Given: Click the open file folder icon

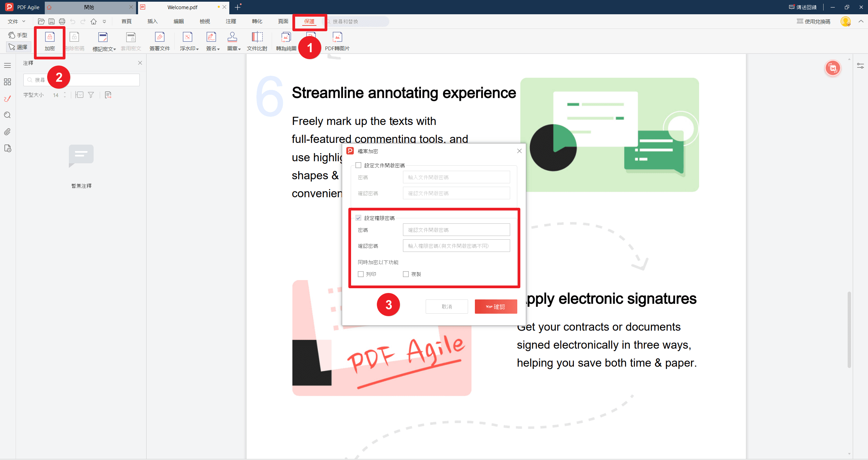Looking at the screenshot, I should 41,21.
